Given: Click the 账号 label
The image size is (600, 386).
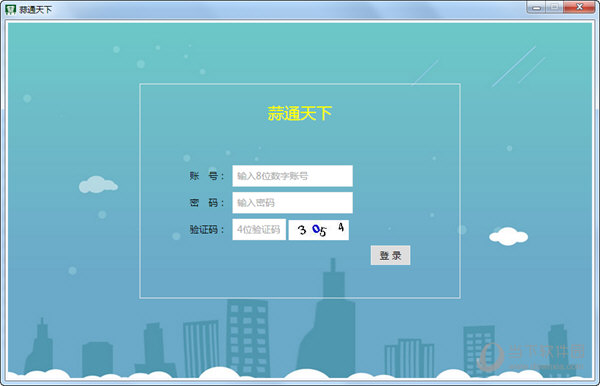Looking at the screenshot, I should point(206,176).
